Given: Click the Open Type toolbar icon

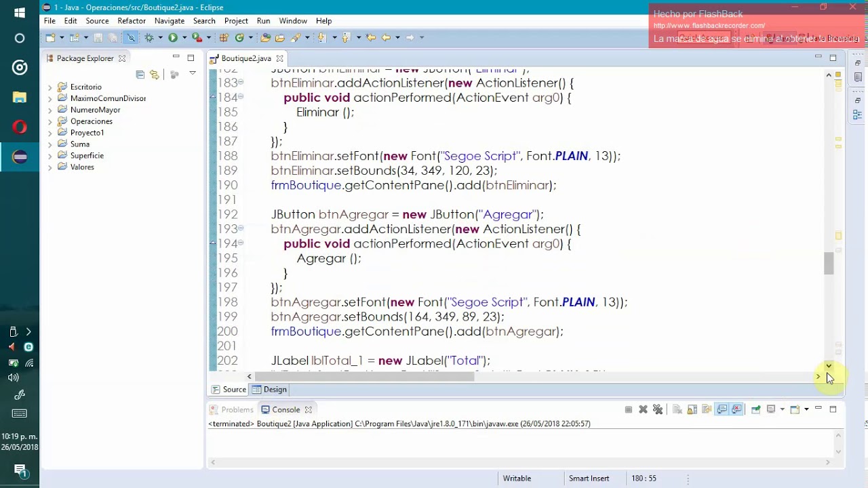Looking at the screenshot, I should [x=265, y=37].
